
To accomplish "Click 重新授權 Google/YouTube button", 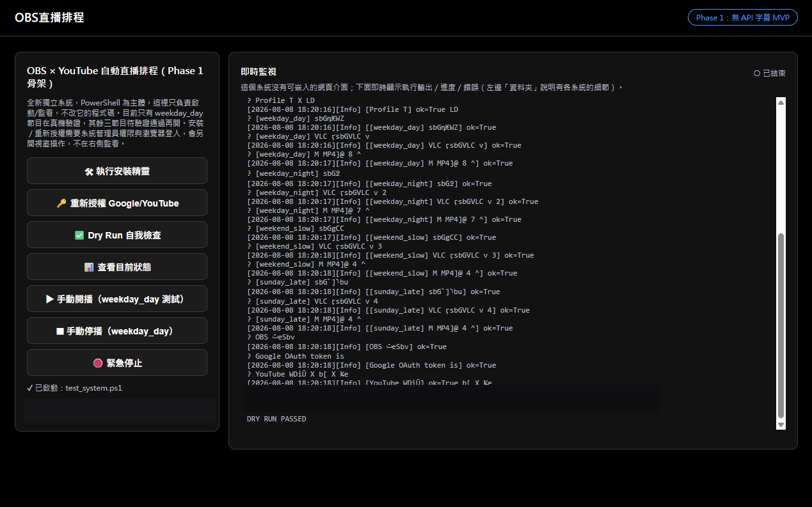I will tap(117, 203).
